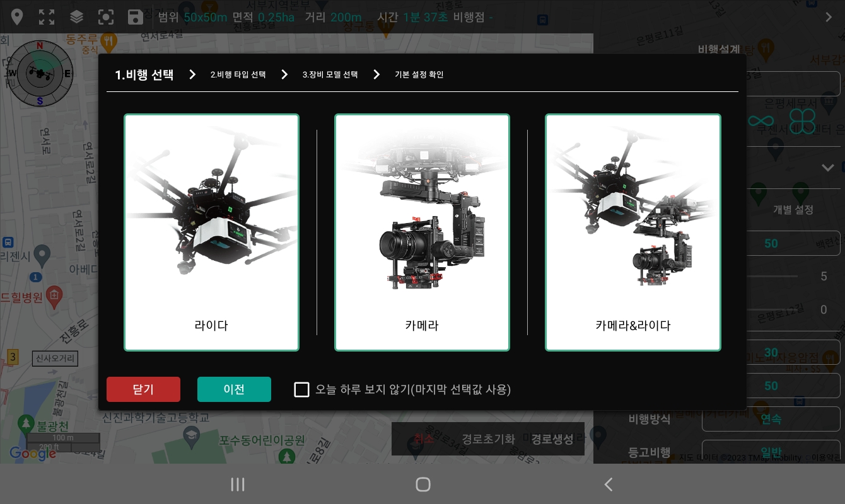Select the infinity flight pattern icon
This screenshot has width=845, height=504.
760,120
